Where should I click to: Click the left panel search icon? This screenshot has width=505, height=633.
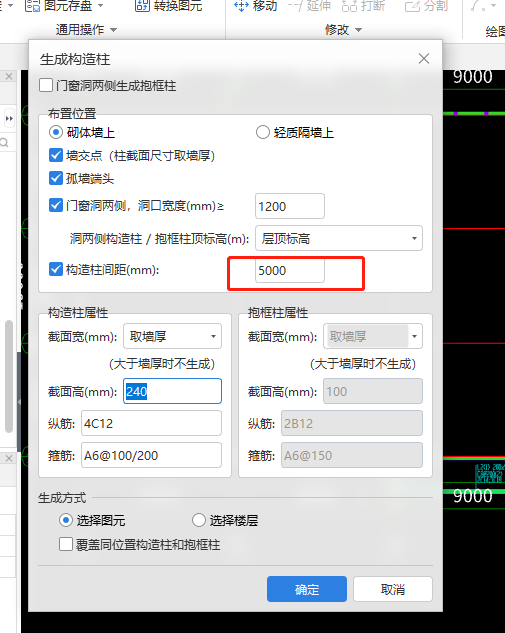pos(4,143)
